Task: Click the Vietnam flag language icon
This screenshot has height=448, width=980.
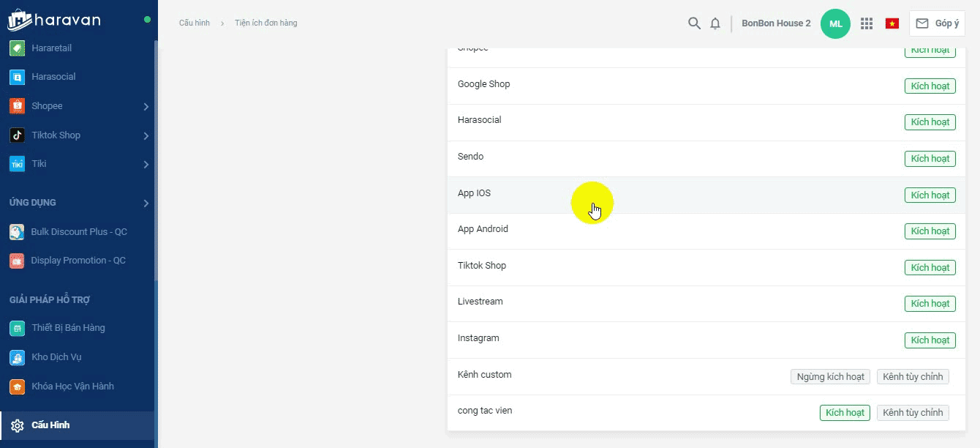Action: click(892, 23)
